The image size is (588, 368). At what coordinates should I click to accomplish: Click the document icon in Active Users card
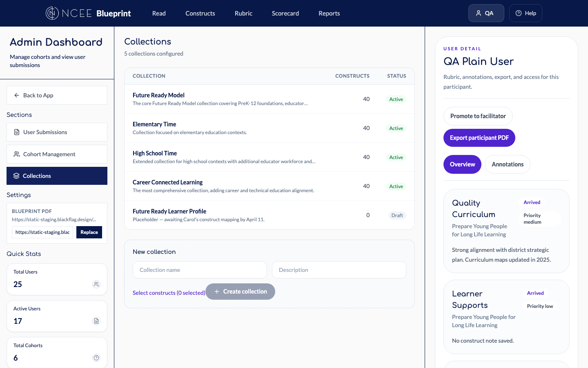pos(96,321)
